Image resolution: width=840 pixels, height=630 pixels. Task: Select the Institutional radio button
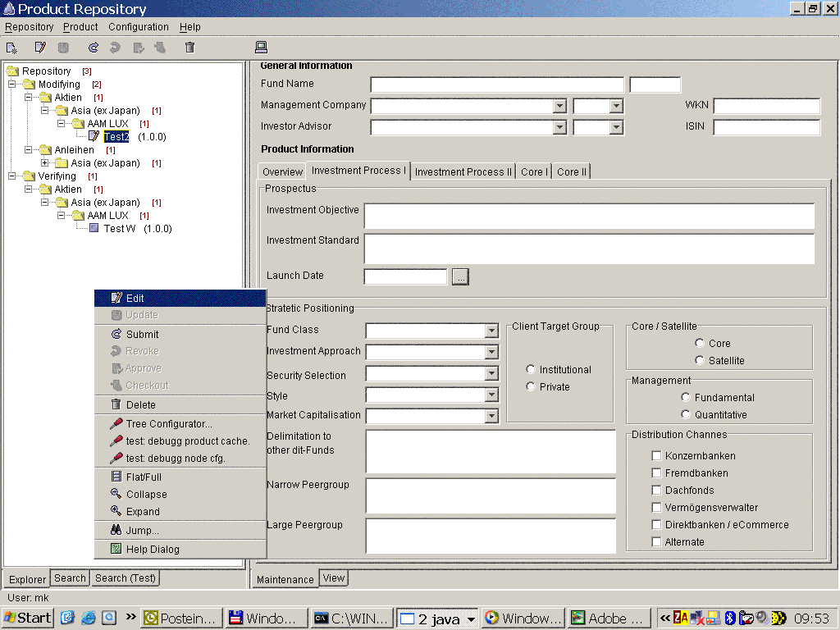[x=531, y=370]
